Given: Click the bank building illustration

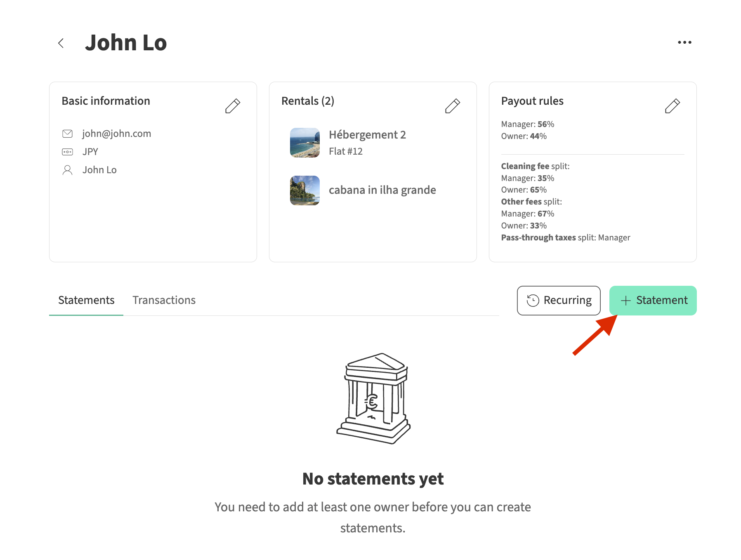Looking at the screenshot, I should [x=373, y=398].
